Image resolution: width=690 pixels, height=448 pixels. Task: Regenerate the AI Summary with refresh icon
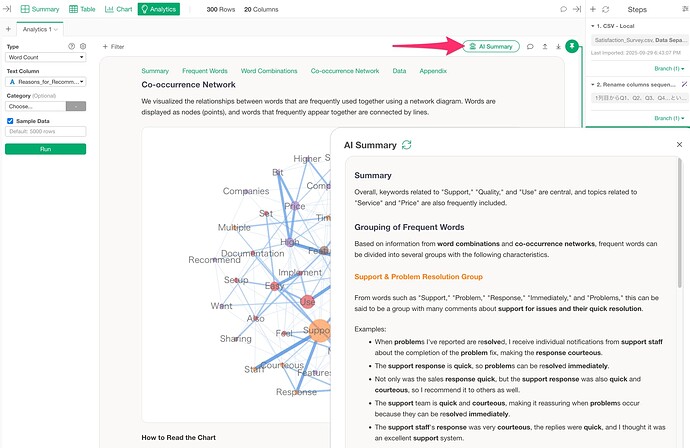click(406, 145)
